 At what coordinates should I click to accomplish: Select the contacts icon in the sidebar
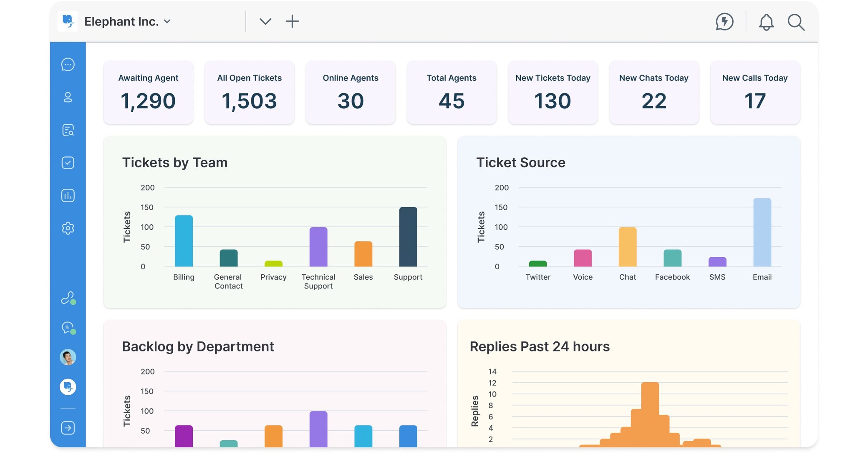[x=68, y=98]
